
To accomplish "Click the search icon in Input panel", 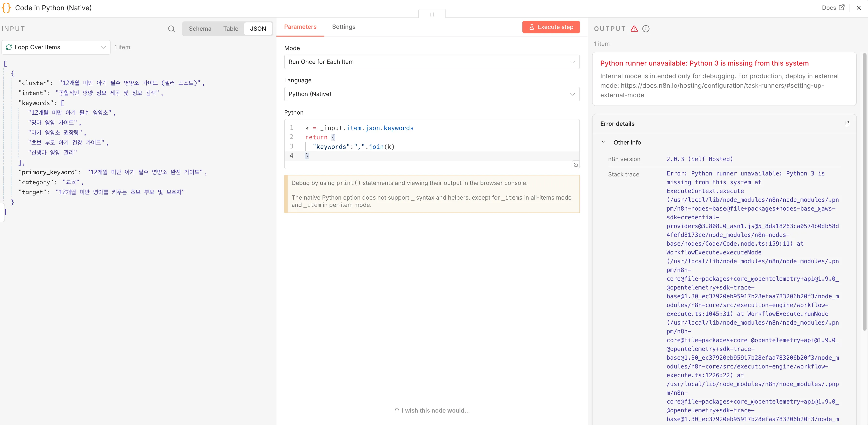I will [x=171, y=29].
